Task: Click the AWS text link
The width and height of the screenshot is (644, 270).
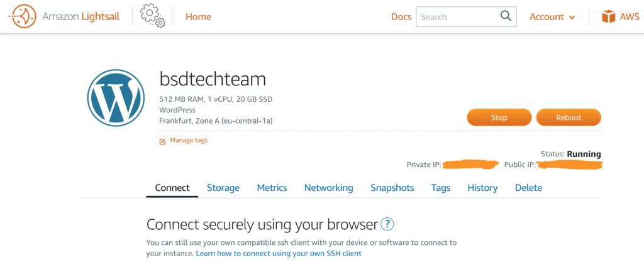Action: (x=630, y=17)
